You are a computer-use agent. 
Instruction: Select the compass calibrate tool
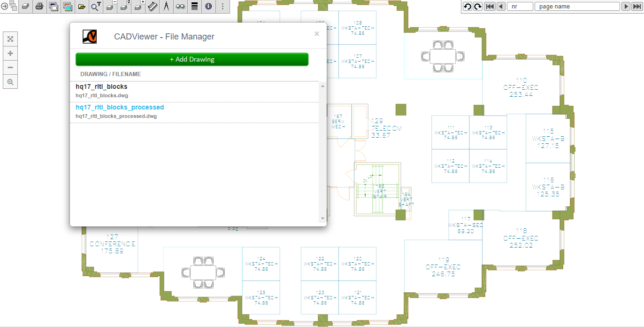[x=166, y=7]
